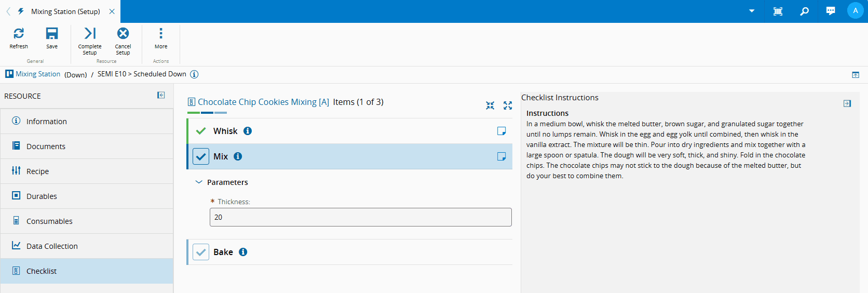Check the Bake checklist item
The image size is (868, 293).
click(x=201, y=252)
